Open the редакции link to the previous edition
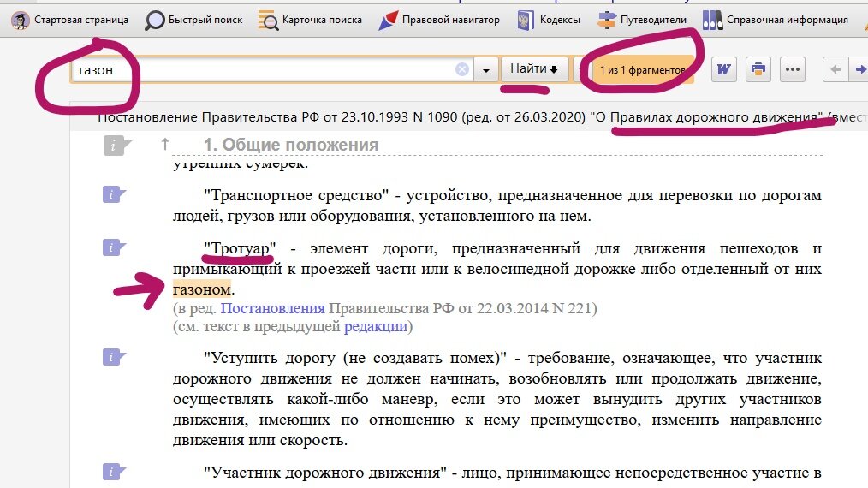This screenshot has height=488, width=868. tap(375, 326)
